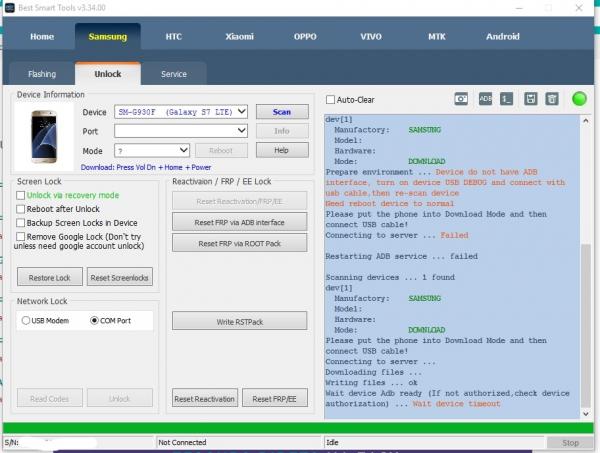Open the Flashing sub-tab
This screenshot has width=600, height=453.
42,74
